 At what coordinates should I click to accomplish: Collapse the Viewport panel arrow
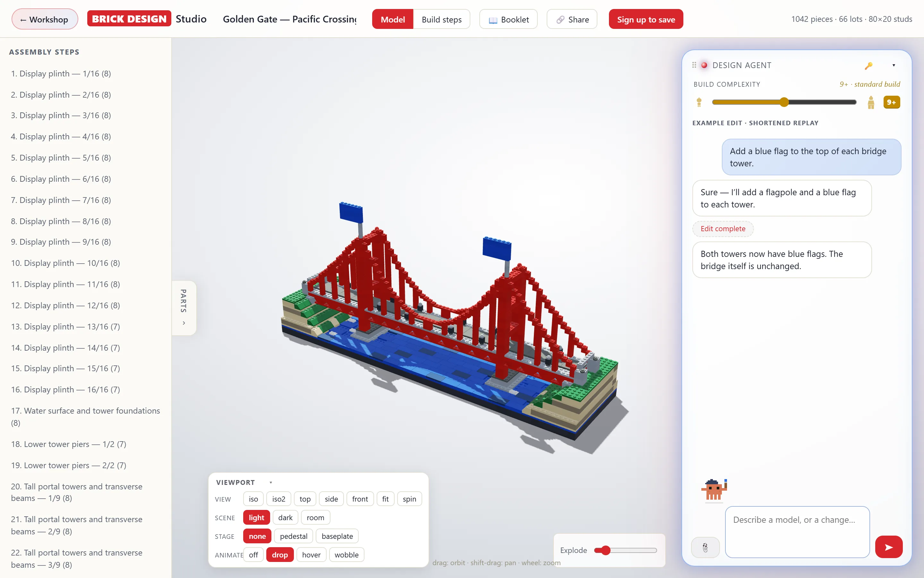click(271, 482)
